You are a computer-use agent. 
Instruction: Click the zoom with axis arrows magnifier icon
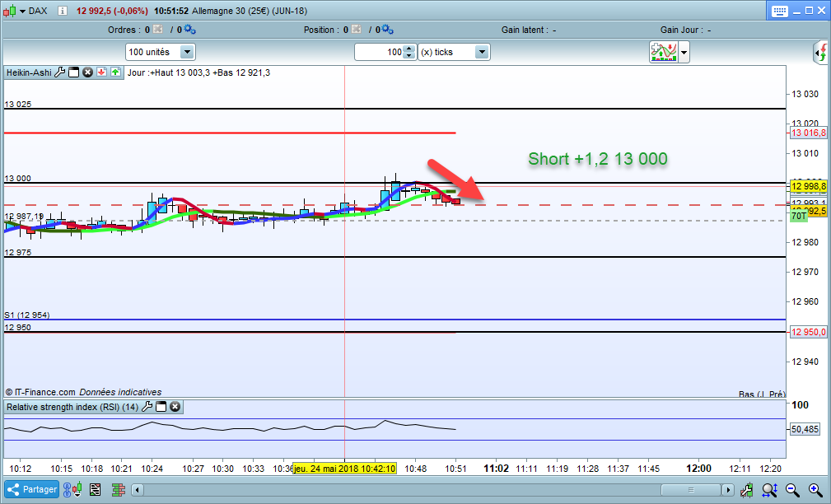[x=769, y=490]
